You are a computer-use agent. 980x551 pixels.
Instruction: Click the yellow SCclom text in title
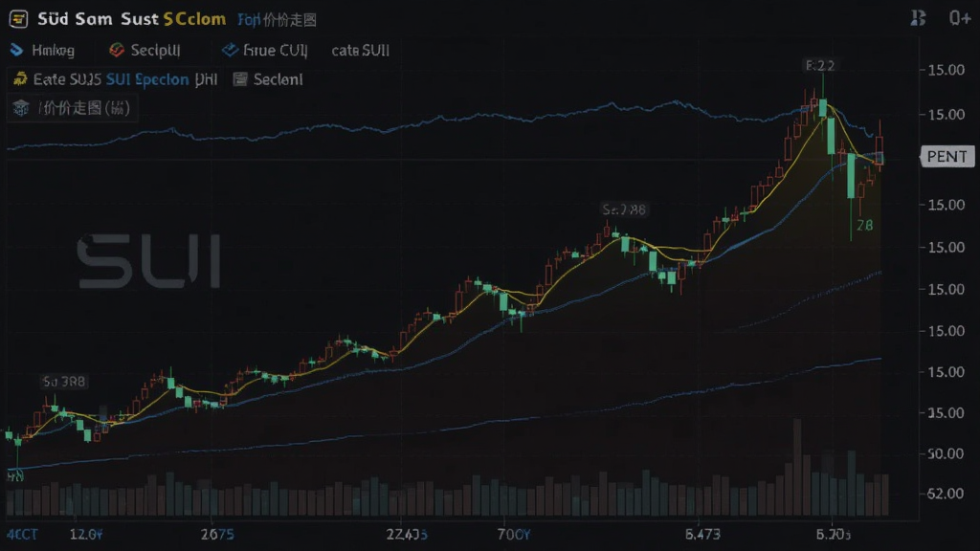click(x=194, y=19)
